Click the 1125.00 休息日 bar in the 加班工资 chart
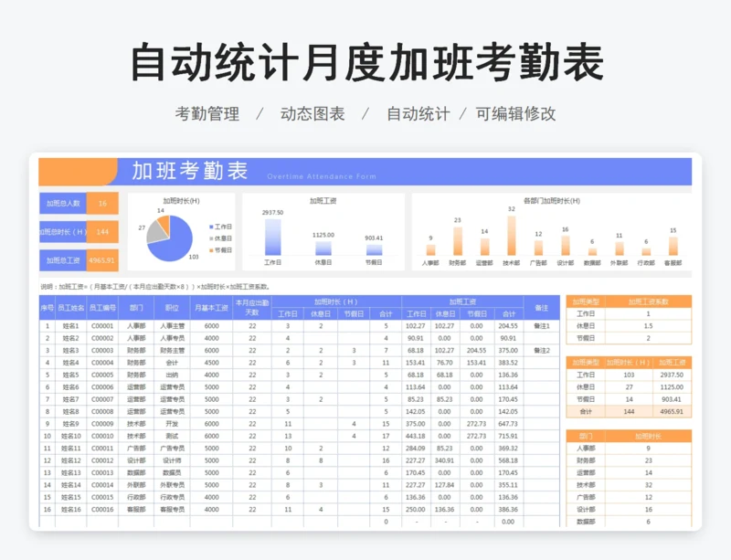This screenshot has width=731, height=560. pos(323,248)
